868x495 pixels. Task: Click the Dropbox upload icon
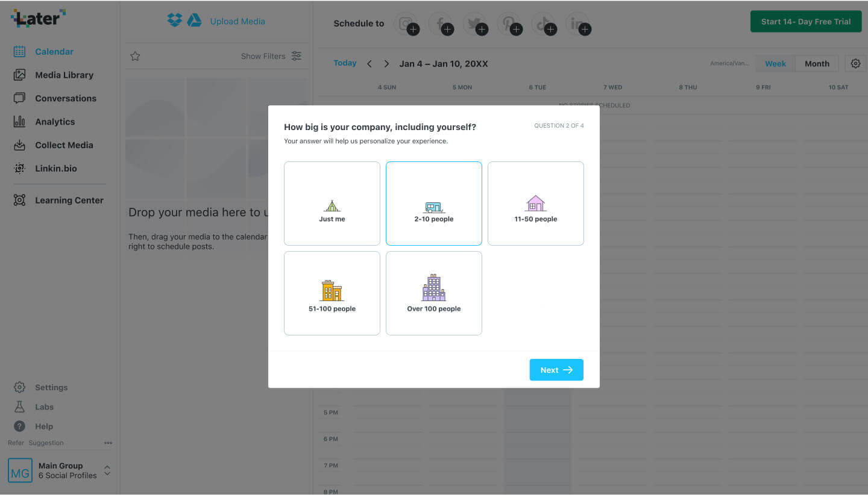click(x=174, y=20)
